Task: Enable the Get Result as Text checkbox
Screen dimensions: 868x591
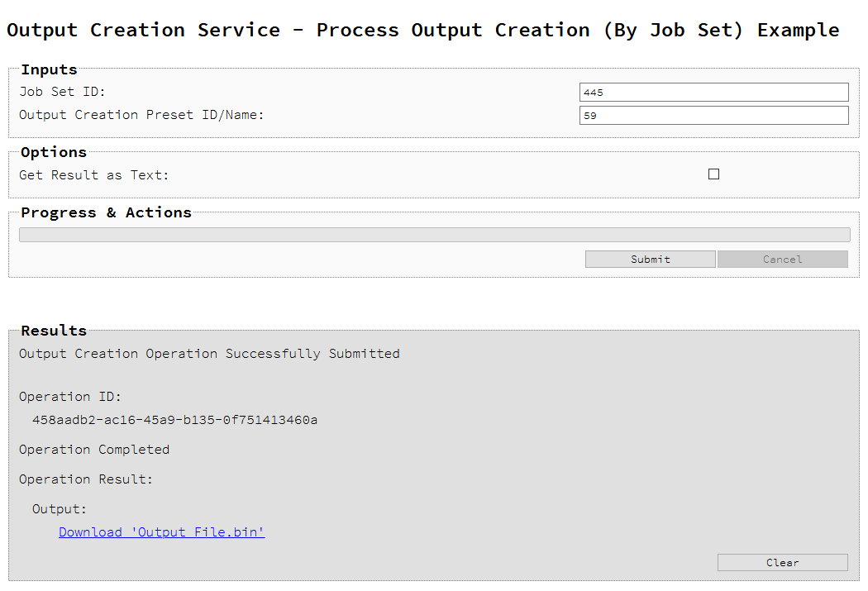Action: (713, 174)
